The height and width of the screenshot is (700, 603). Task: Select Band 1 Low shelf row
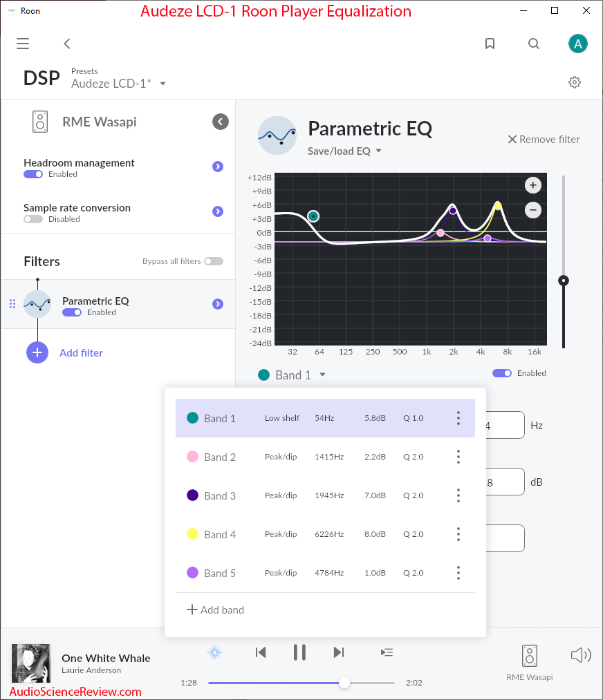[x=325, y=418]
